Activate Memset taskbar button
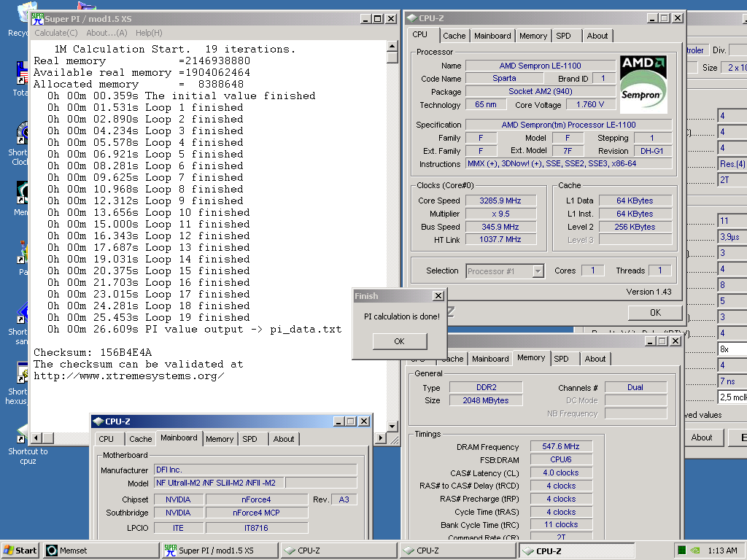The height and width of the screenshot is (560, 747). click(x=101, y=551)
